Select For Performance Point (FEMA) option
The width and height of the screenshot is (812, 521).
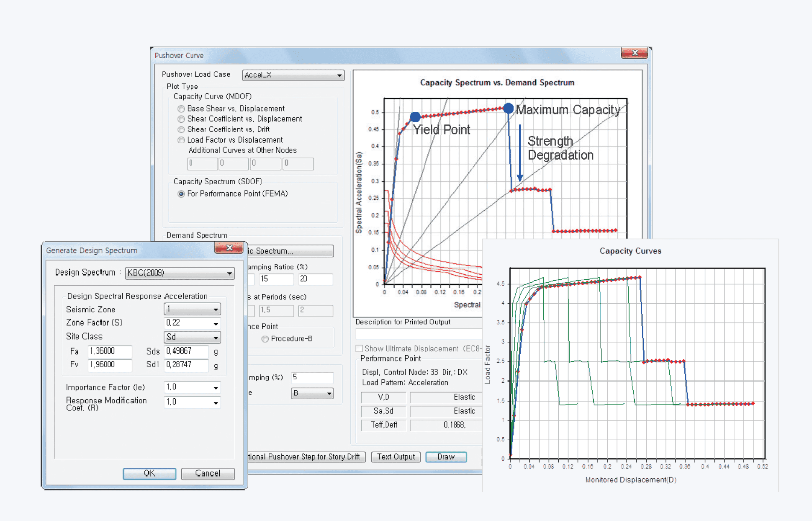tap(181, 194)
